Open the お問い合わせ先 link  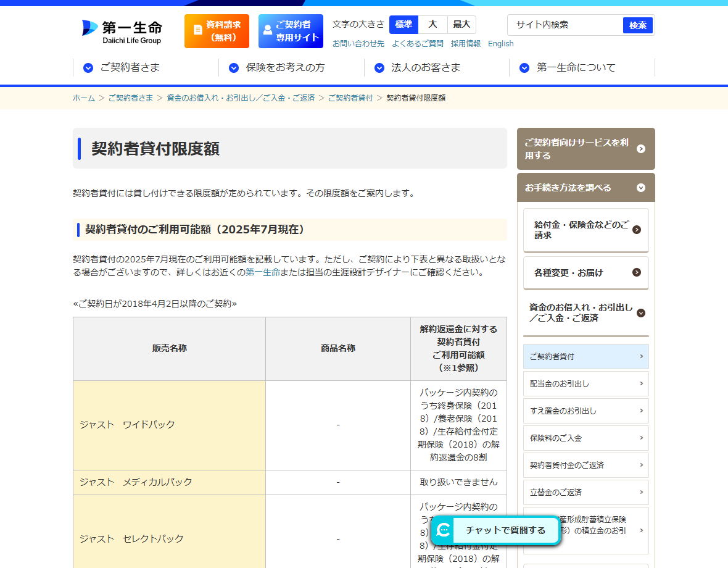click(x=358, y=44)
